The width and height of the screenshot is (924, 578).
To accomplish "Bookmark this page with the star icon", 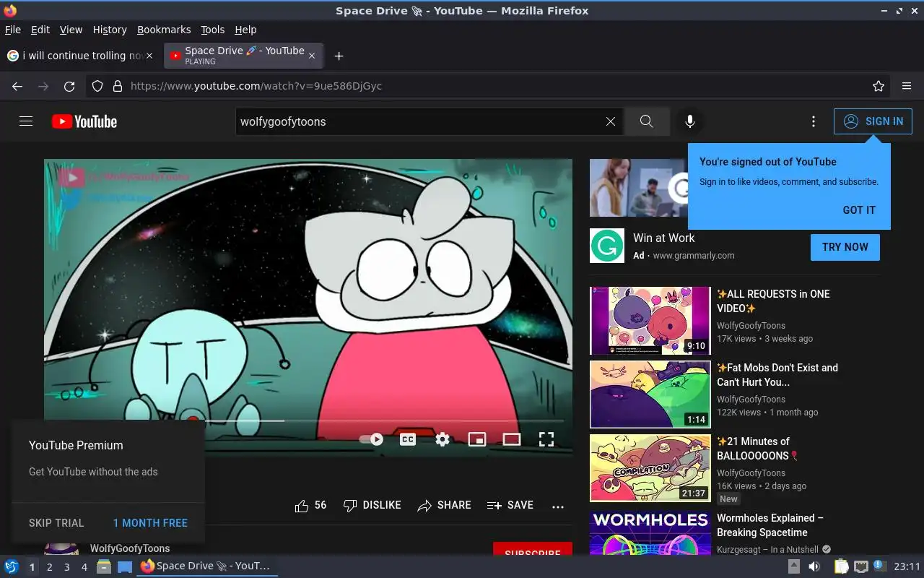I will coord(879,86).
